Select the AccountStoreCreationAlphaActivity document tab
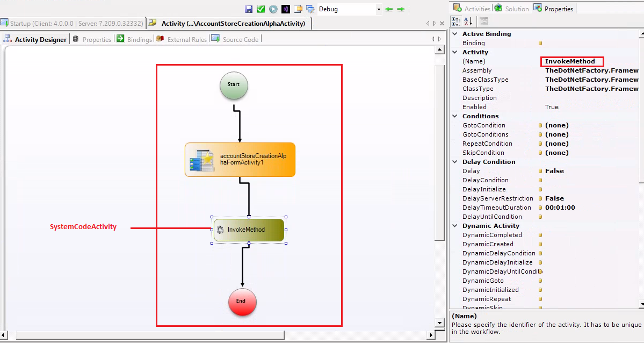This screenshot has height=343, width=644. (228, 24)
